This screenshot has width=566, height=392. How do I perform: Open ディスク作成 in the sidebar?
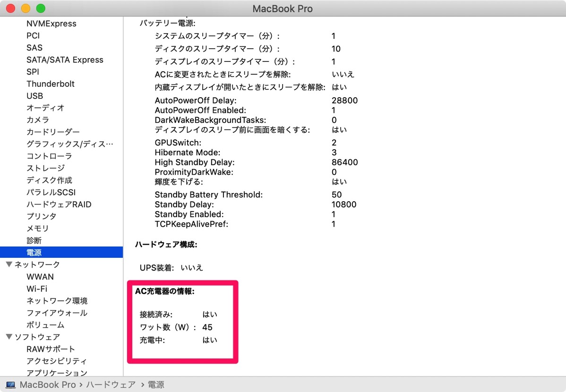[49, 180]
